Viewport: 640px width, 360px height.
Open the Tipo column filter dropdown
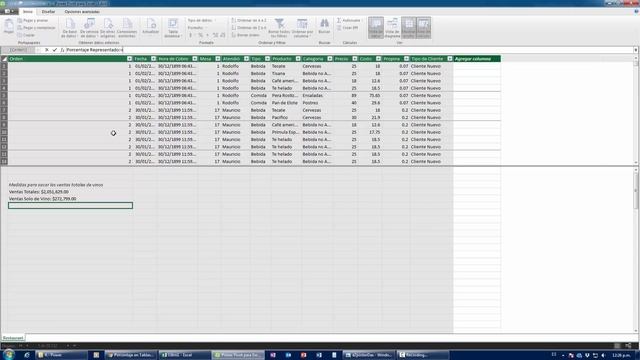pos(267,59)
